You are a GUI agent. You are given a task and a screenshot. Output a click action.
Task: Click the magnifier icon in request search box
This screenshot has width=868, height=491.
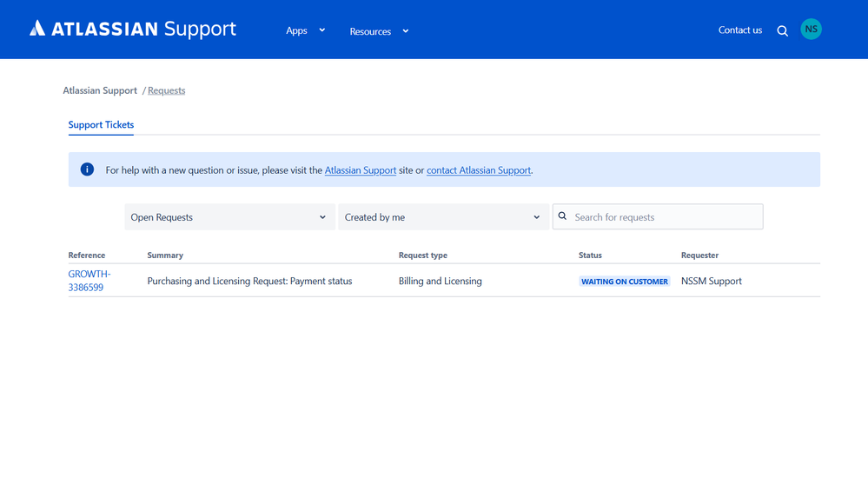[x=562, y=216]
